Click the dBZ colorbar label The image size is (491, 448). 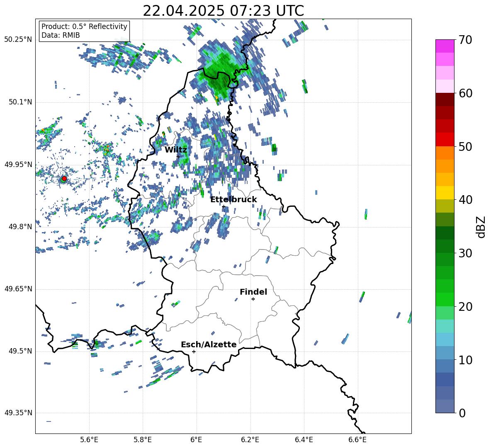coord(480,227)
